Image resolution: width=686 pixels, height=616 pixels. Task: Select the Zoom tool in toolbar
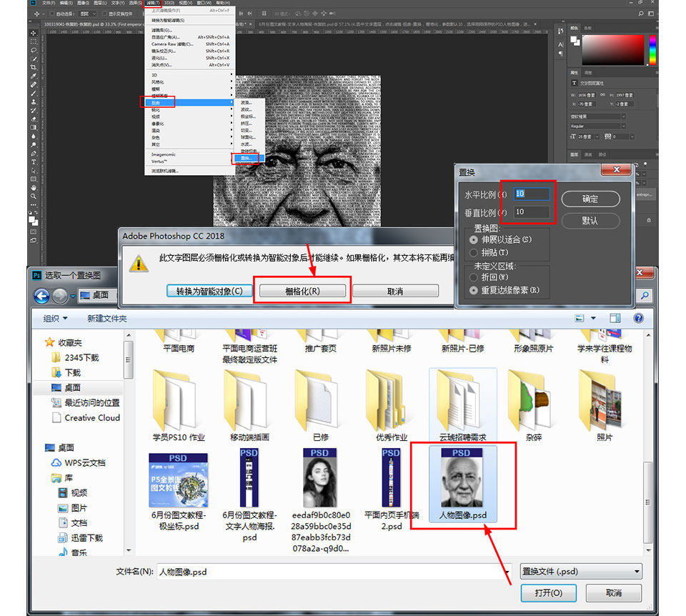(34, 197)
